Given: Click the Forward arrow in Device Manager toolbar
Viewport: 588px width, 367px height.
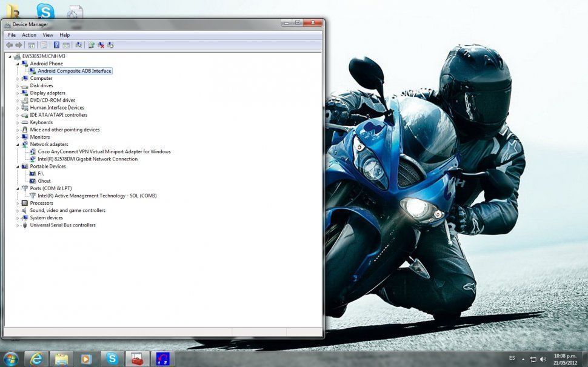Looking at the screenshot, I should pos(19,45).
